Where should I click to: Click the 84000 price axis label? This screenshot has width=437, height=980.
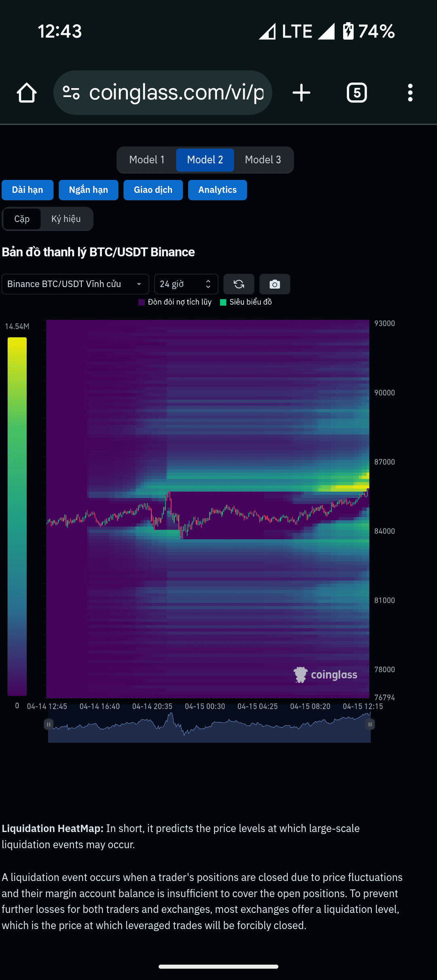coord(384,531)
